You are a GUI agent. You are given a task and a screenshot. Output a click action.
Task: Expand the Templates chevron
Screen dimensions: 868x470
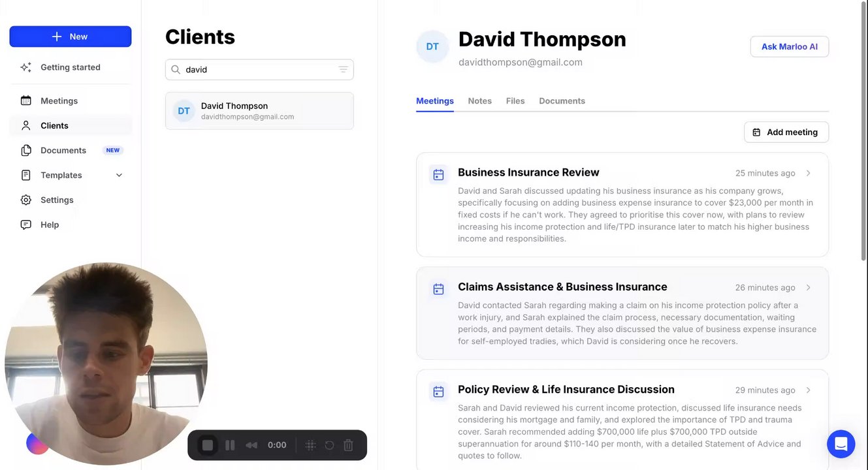click(x=119, y=175)
